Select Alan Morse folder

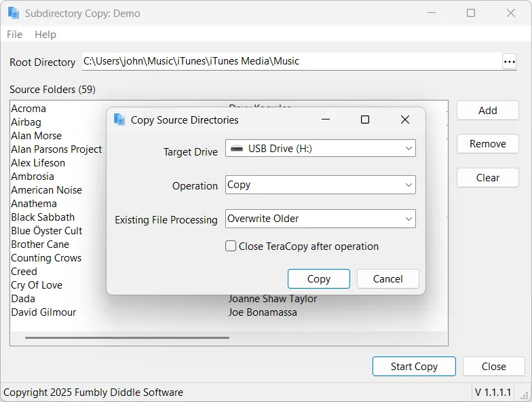[x=37, y=136]
